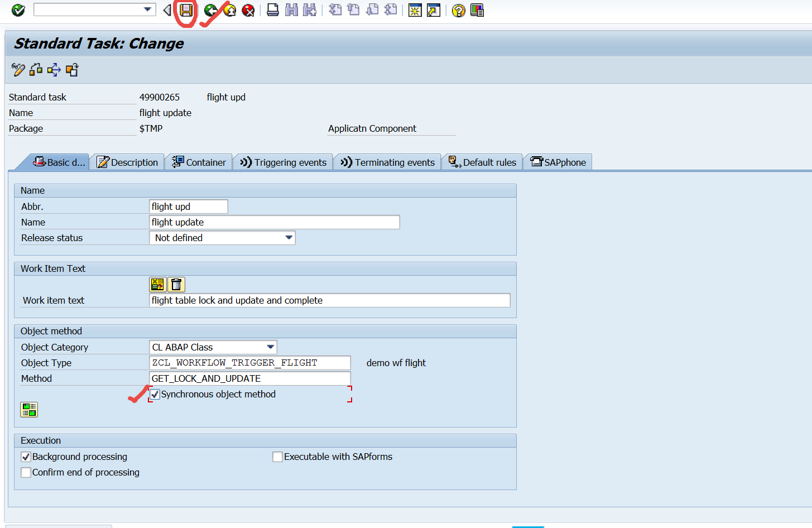Screen dimensions: 812x528
Task: Click inside the Method input field
Action: pyautogui.click(x=249, y=378)
